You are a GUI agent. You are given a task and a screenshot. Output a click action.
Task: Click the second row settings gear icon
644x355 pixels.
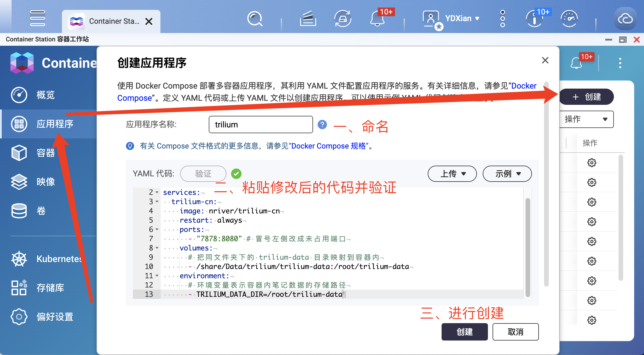592,182
